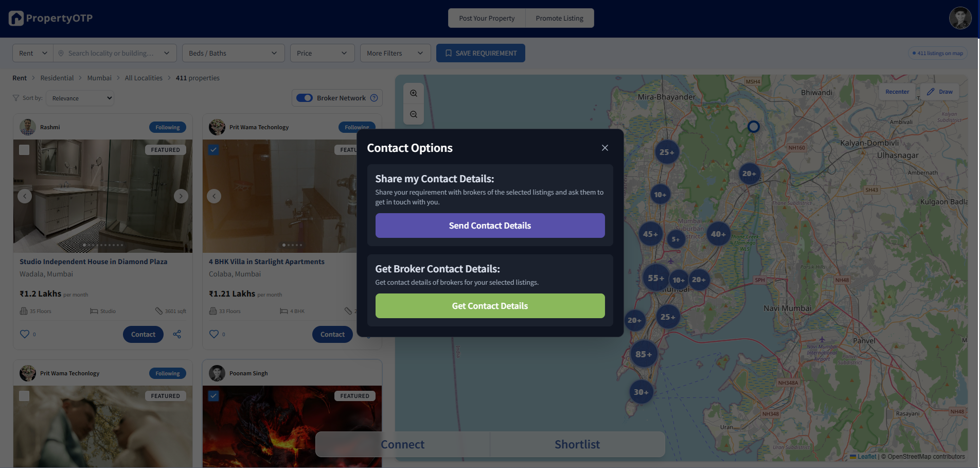980x468 pixels.
Task: Click Contact on Diamond Plaza listing
Action: click(x=143, y=334)
